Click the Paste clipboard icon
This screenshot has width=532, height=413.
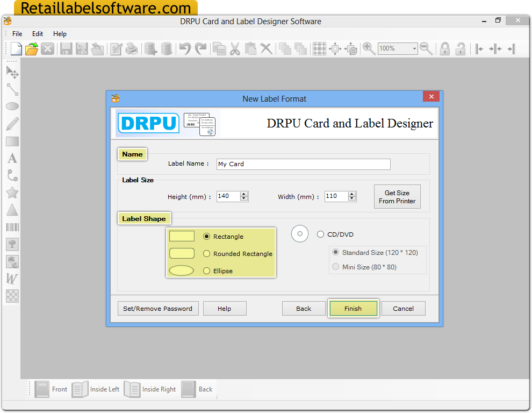point(250,48)
